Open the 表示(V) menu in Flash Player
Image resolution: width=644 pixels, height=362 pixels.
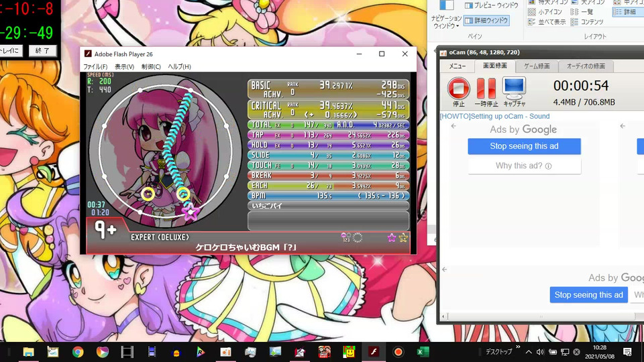(x=124, y=66)
